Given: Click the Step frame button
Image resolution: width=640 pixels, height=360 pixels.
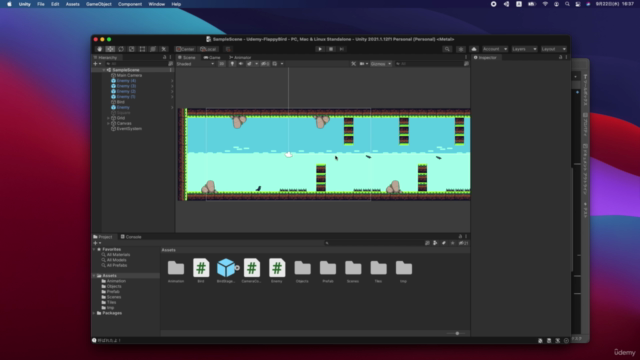Looking at the screenshot, I should pyautogui.click(x=342, y=49).
